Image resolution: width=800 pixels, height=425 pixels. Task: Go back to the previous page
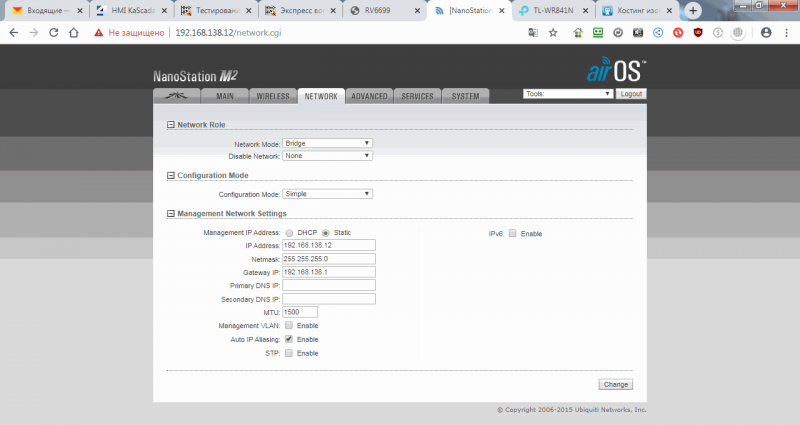(14, 33)
